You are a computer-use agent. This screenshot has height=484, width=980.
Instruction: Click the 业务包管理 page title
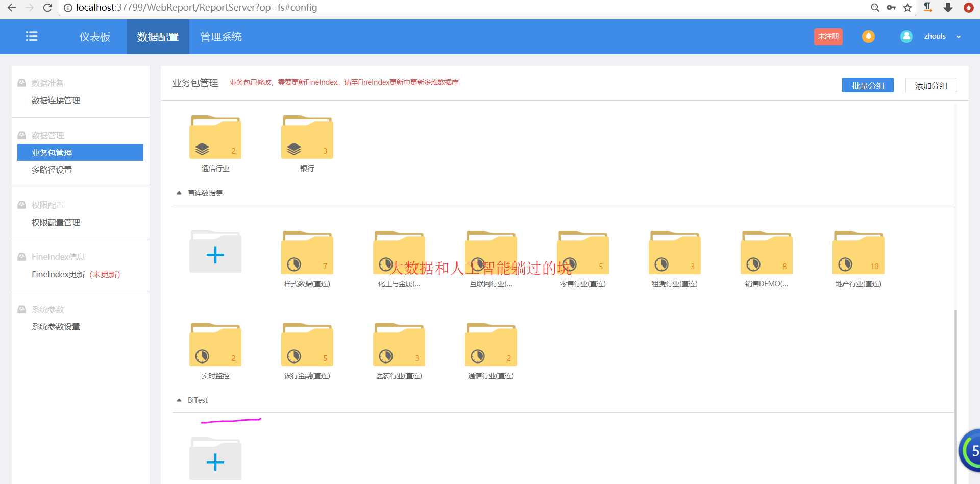[x=195, y=83]
